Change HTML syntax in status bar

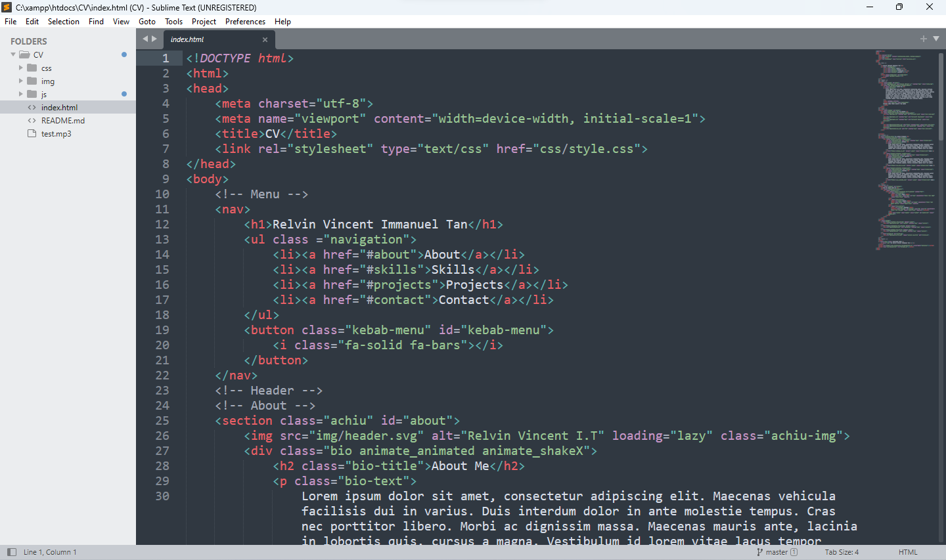click(908, 552)
